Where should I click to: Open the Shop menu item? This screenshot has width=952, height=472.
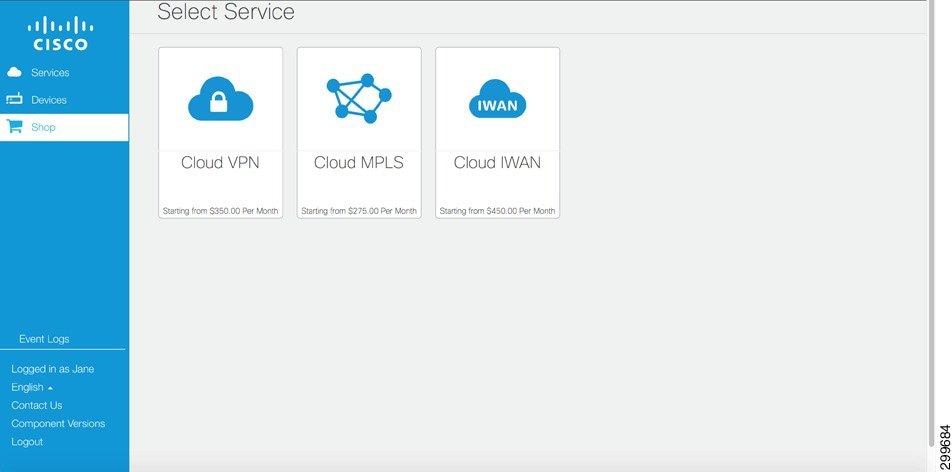point(64,127)
